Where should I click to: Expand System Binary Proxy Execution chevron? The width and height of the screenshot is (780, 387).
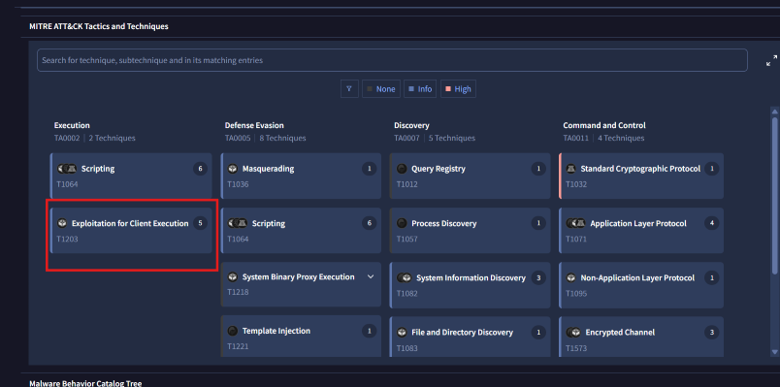370,277
